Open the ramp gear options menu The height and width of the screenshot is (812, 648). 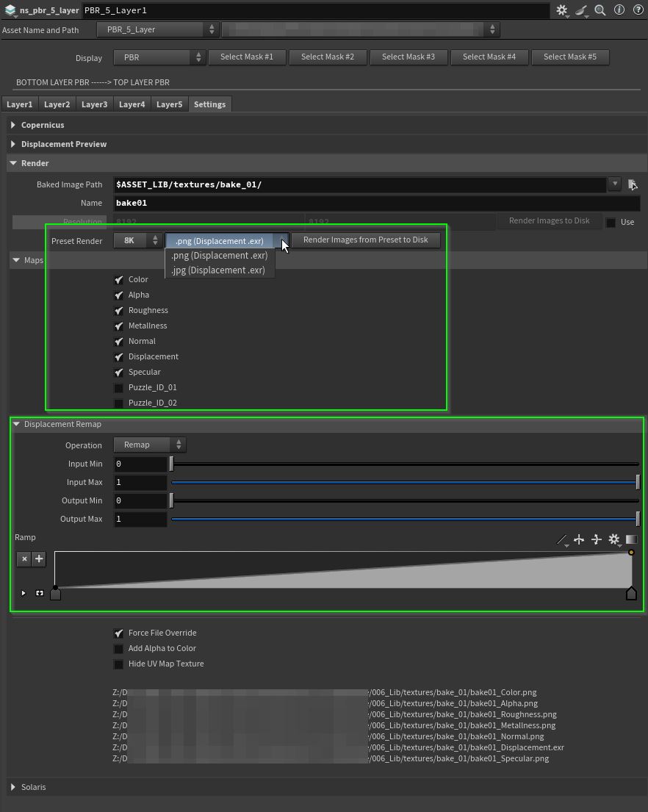[614, 540]
